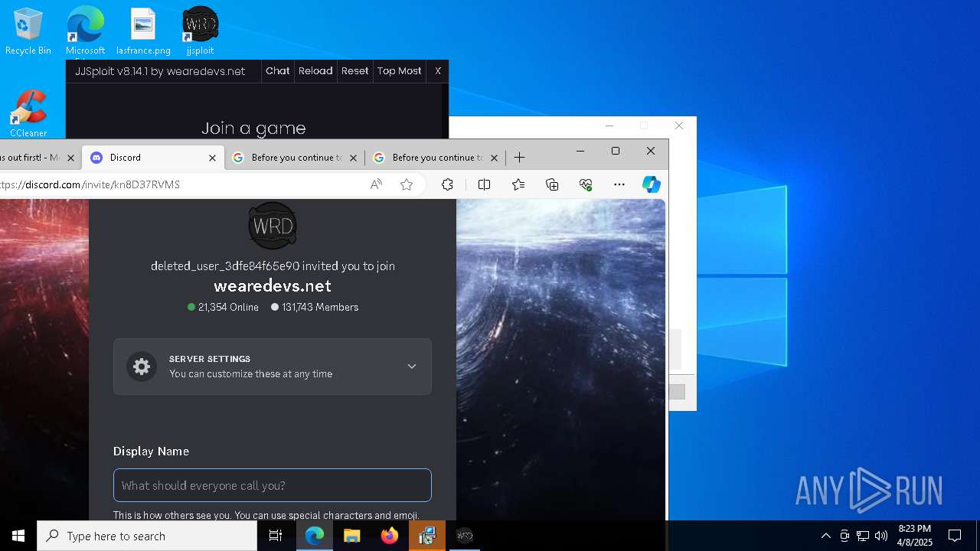This screenshot has height=551, width=980.
Task: Click the installer icon on the taskbar
Action: [x=427, y=536]
